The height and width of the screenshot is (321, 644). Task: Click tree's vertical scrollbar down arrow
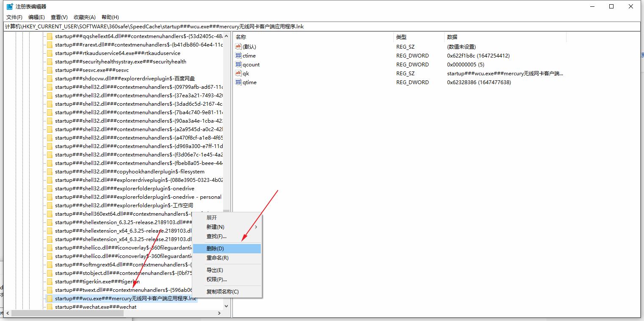(x=226, y=306)
